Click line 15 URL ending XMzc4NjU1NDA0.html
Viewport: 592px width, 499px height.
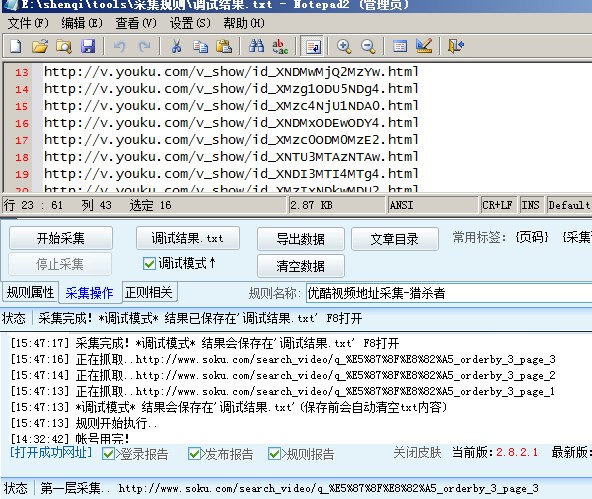pos(231,105)
